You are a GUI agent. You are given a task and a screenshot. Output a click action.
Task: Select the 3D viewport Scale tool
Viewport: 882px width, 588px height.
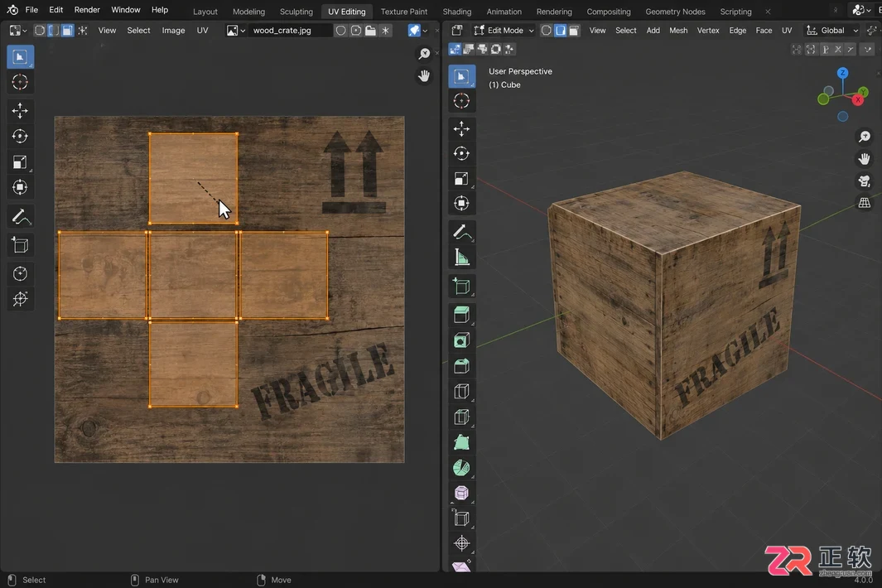coord(462,179)
